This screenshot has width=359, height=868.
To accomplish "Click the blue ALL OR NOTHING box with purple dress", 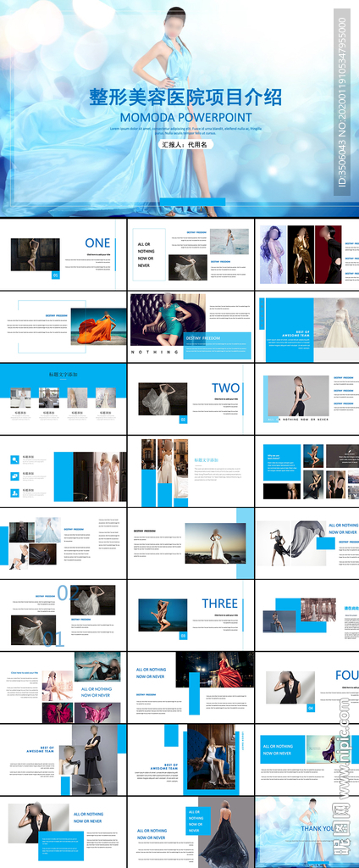I will click(x=283, y=750).
